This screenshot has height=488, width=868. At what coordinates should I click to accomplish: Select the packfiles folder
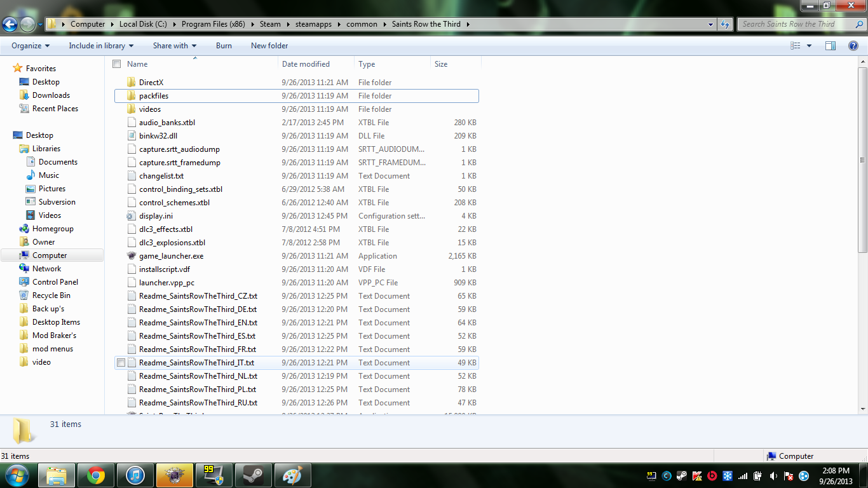tap(297, 95)
